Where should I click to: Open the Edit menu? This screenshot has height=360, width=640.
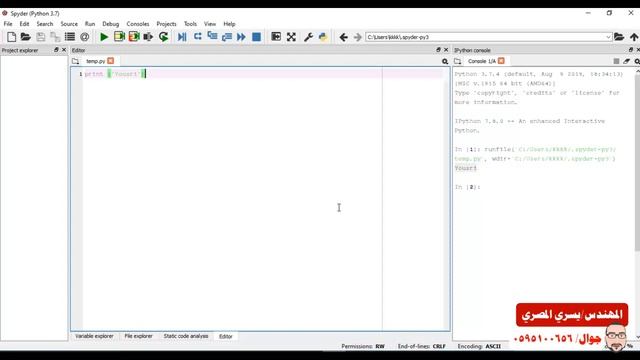pyautogui.click(x=24, y=24)
